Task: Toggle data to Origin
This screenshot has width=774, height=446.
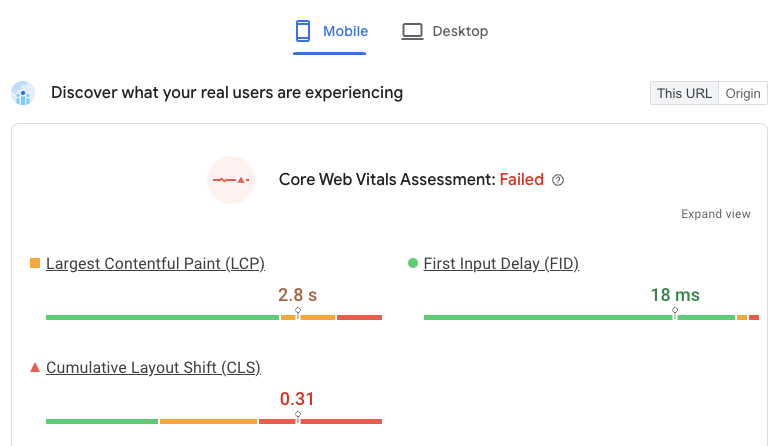Action: tap(743, 93)
